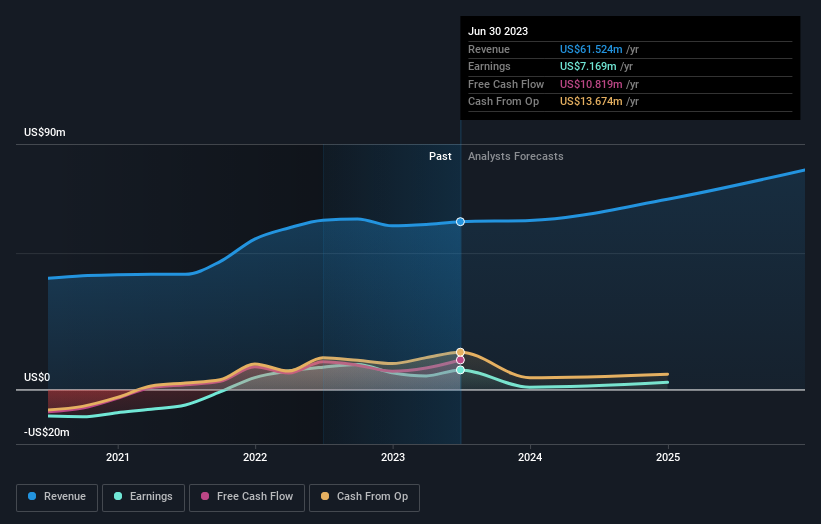
Task: Click the Past section label
Action: click(x=440, y=157)
